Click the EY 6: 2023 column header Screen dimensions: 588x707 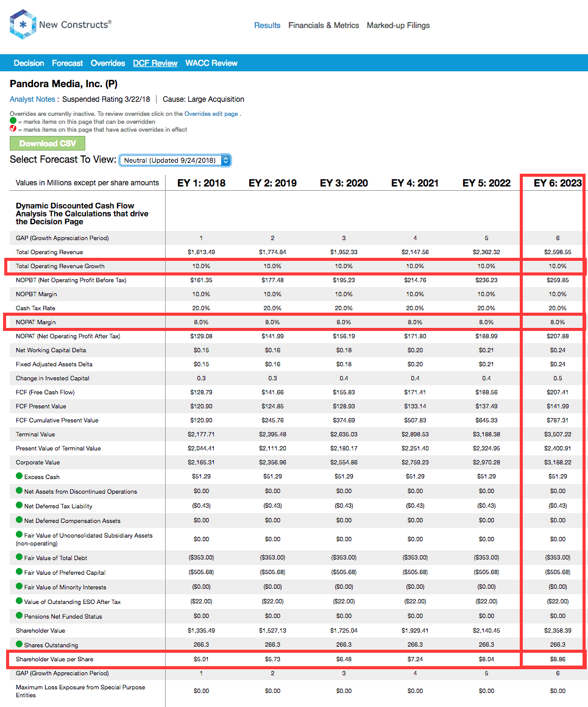(558, 183)
